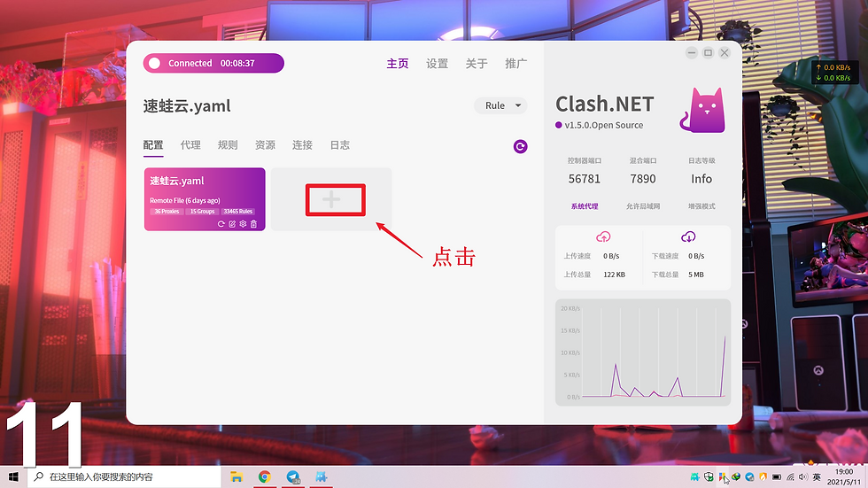
Task: Open the Windows Start menu
Action: tap(13, 476)
